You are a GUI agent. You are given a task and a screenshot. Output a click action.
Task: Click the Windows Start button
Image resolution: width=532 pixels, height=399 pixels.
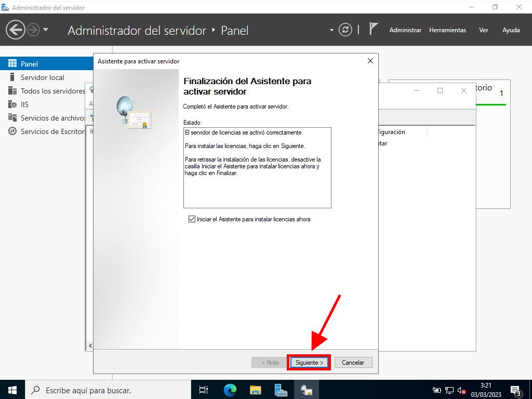coord(12,390)
